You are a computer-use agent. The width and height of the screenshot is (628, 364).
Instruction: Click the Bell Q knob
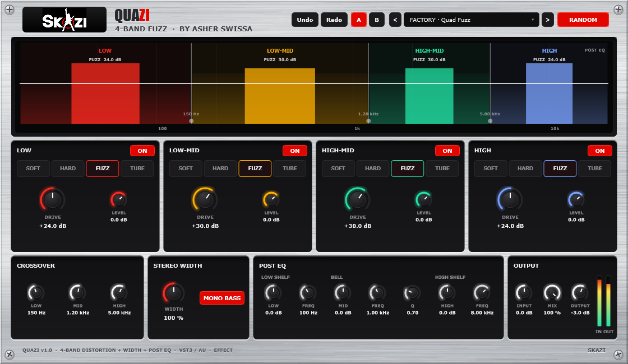(412, 293)
